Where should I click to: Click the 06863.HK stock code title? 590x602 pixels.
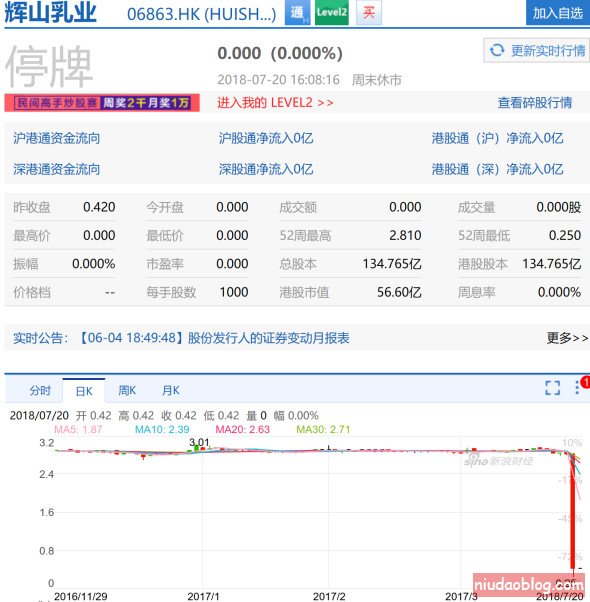pyautogui.click(x=202, y=14)
